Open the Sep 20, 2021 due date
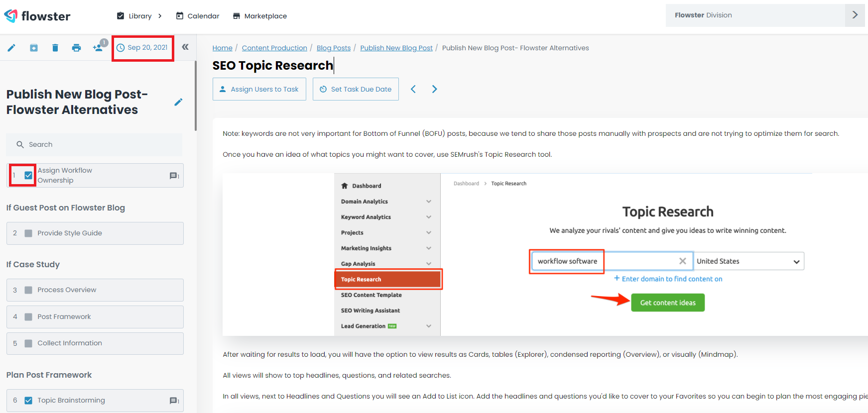 142,48
